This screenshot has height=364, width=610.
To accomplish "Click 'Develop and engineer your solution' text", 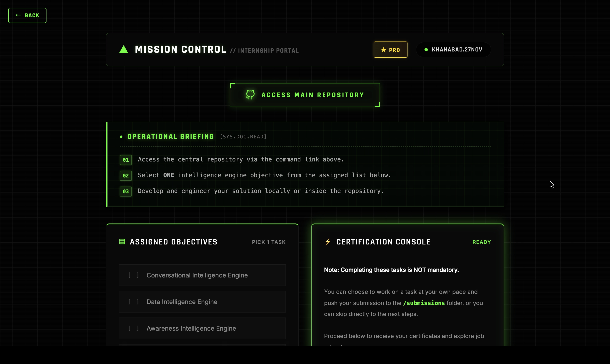I will [x=261, y=191].
